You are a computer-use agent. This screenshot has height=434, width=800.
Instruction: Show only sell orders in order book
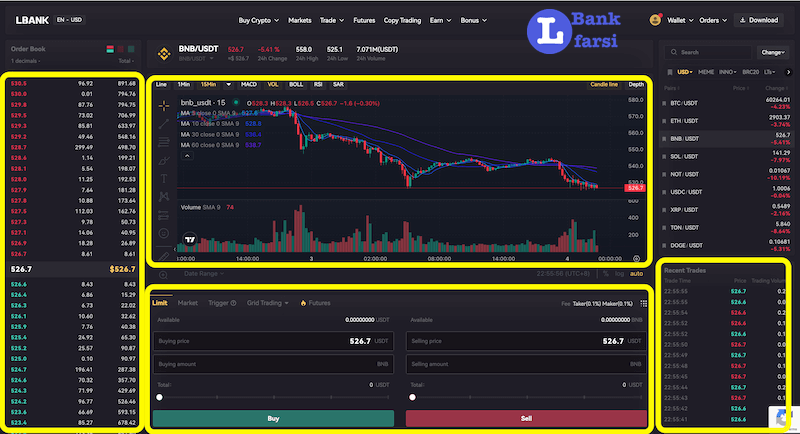121,49
